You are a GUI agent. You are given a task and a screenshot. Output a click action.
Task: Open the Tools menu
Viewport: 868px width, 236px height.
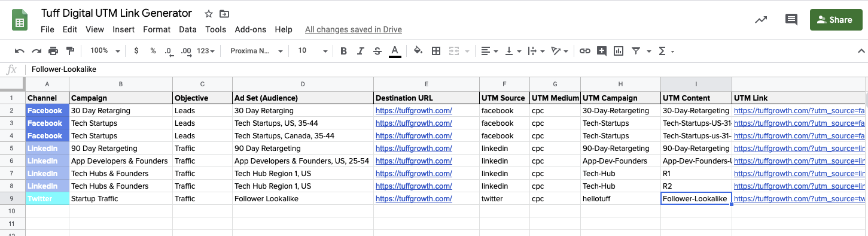tap(216, 29)
